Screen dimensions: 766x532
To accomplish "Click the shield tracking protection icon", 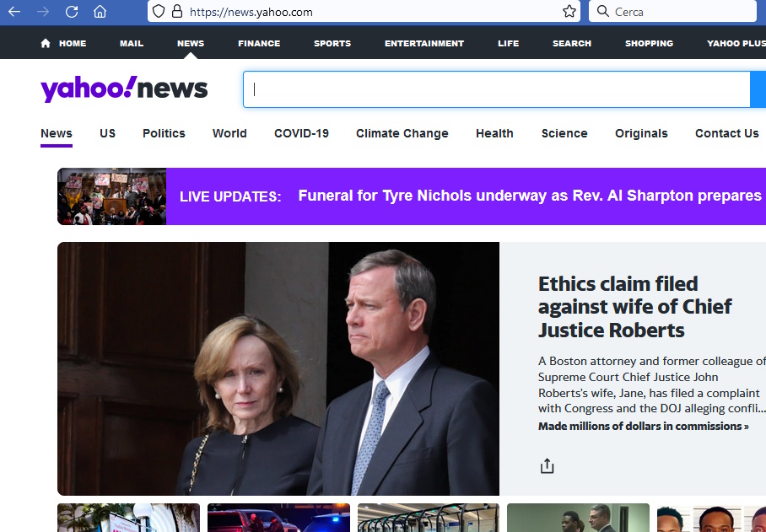I will 159,12.
